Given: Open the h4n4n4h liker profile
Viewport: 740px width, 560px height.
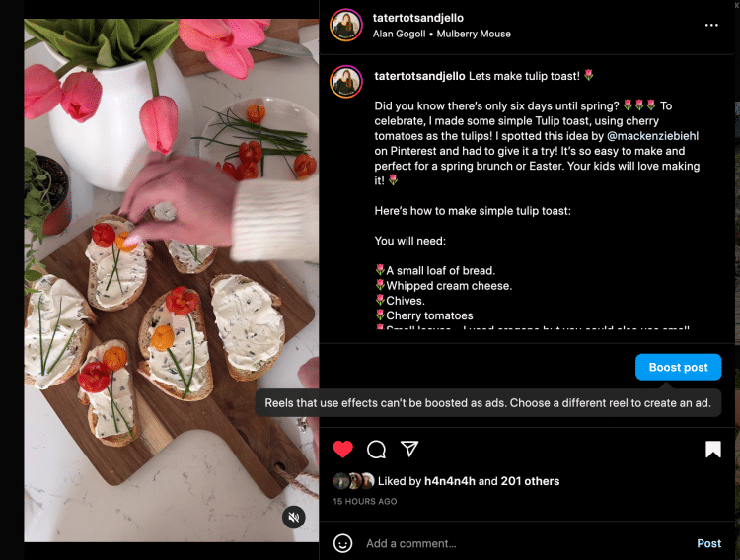Looking at the screenshot, I should (449, 481).
